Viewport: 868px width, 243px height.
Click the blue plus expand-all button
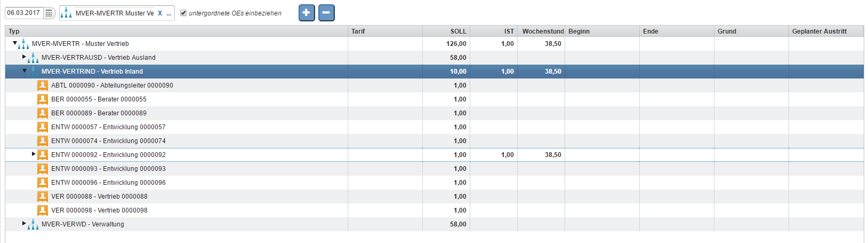pyautogui.click(x=307, y=13)
